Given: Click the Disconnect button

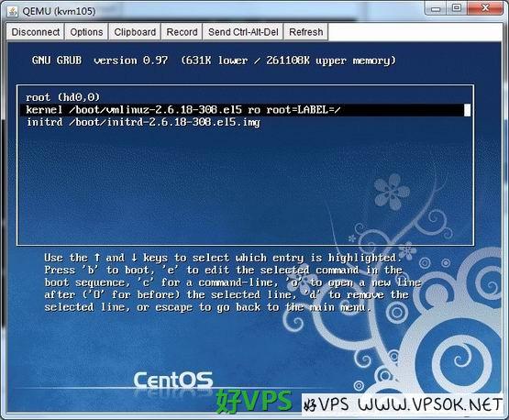Looking at the screenshot, I should pyautogui.click(x=36, y=32).
